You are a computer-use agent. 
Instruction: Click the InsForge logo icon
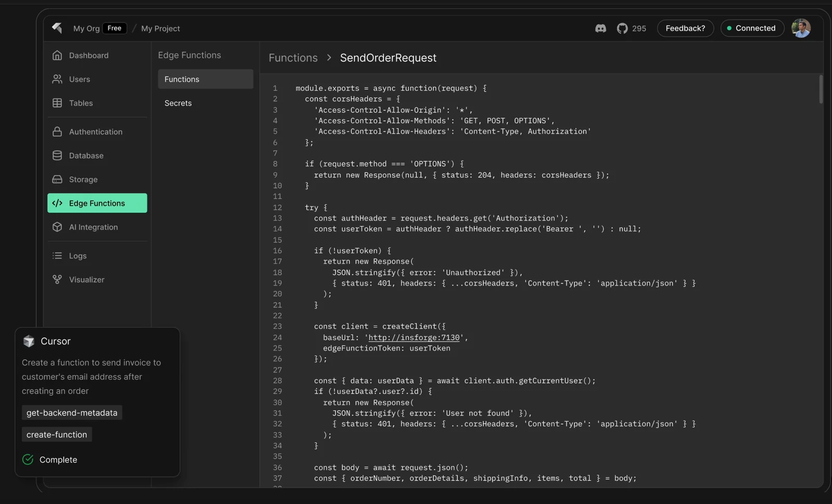[57, 28]
